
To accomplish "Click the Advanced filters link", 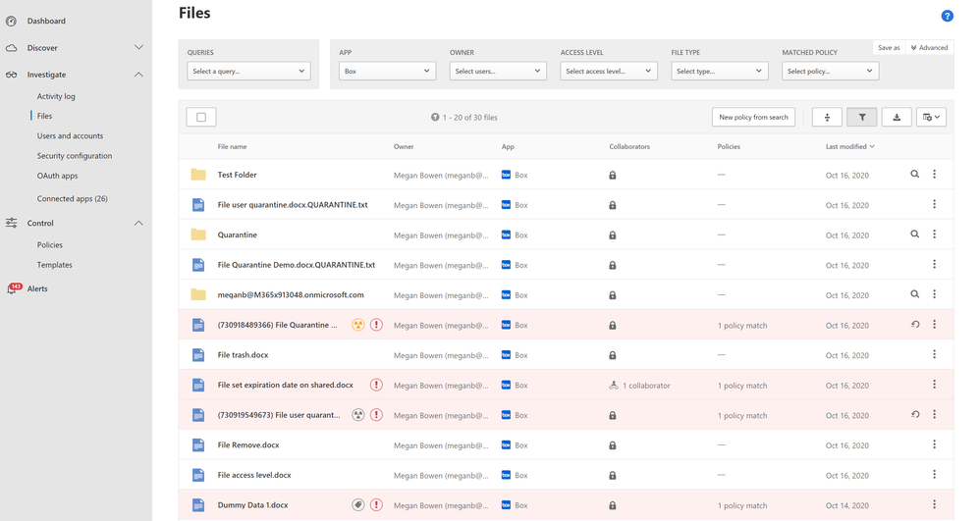I will coord(929,47).
